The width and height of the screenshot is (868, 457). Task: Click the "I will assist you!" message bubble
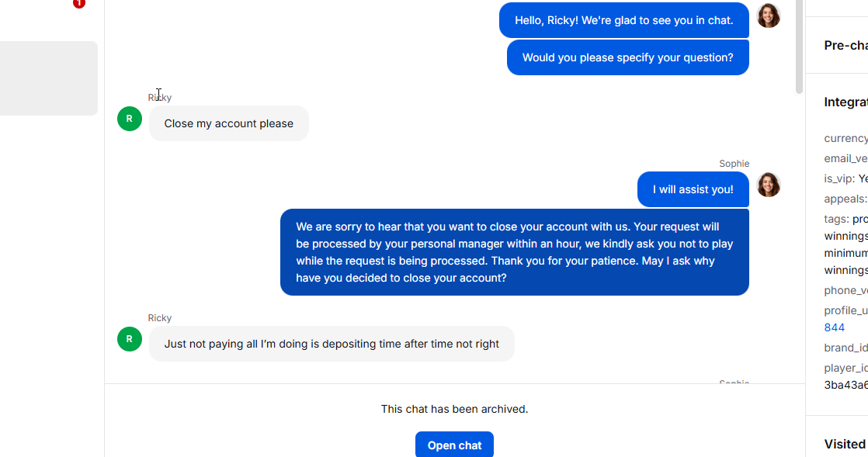(693, 189)
